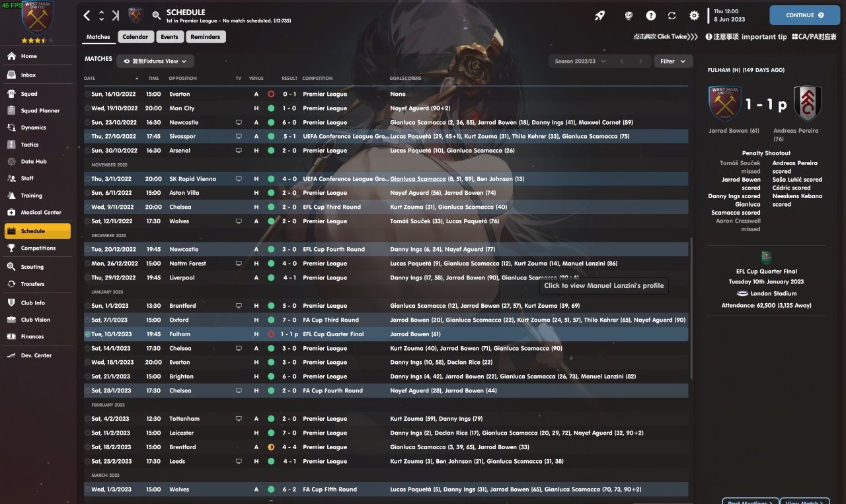
Task: Open Scouting in the sidebar
Action: point(36,267)
